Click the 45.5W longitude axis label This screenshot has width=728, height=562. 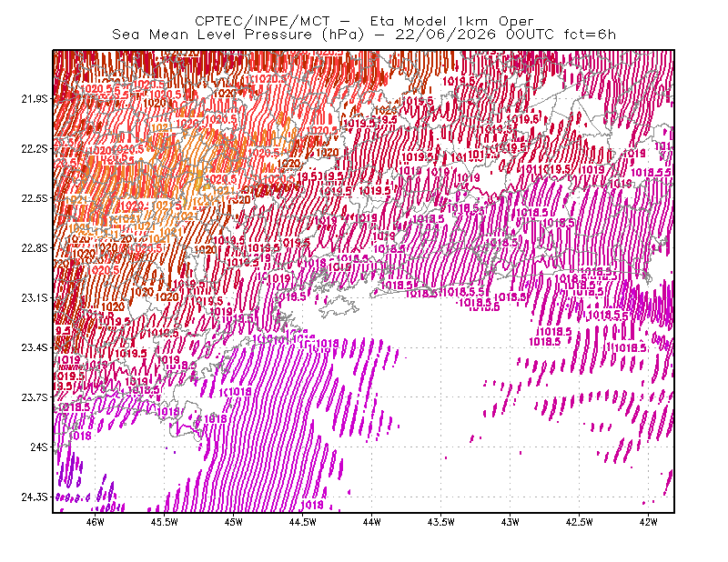pos(164,522)
